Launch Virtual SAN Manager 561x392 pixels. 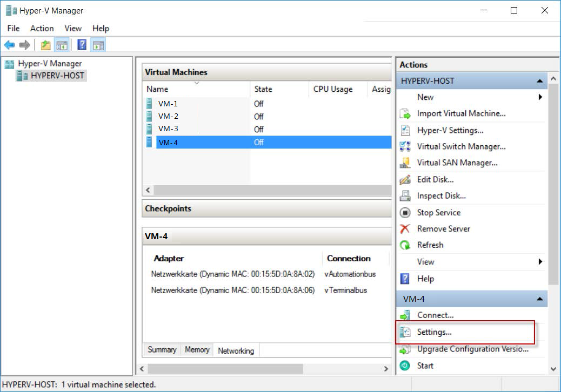(457, 163)
